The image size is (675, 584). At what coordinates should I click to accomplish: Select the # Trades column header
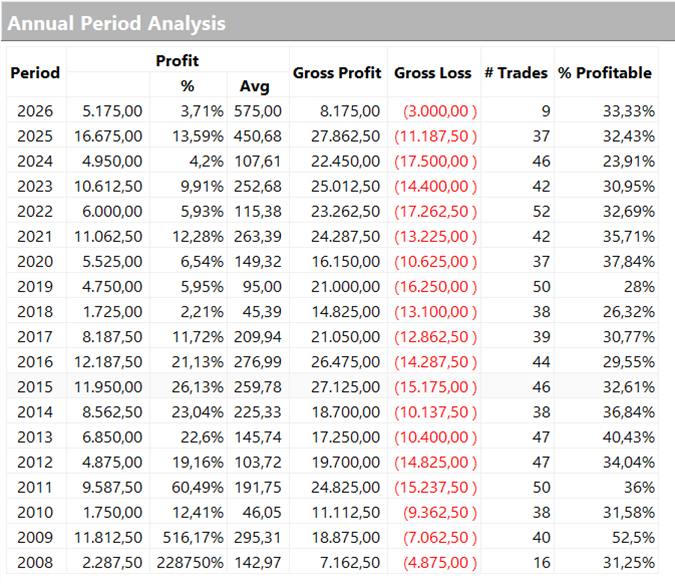tap(516, 73)
